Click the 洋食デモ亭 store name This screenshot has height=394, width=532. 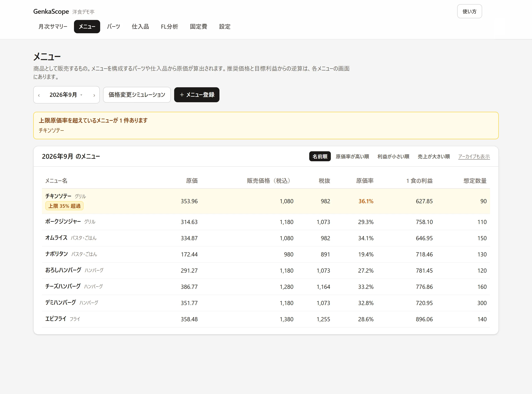84,12
